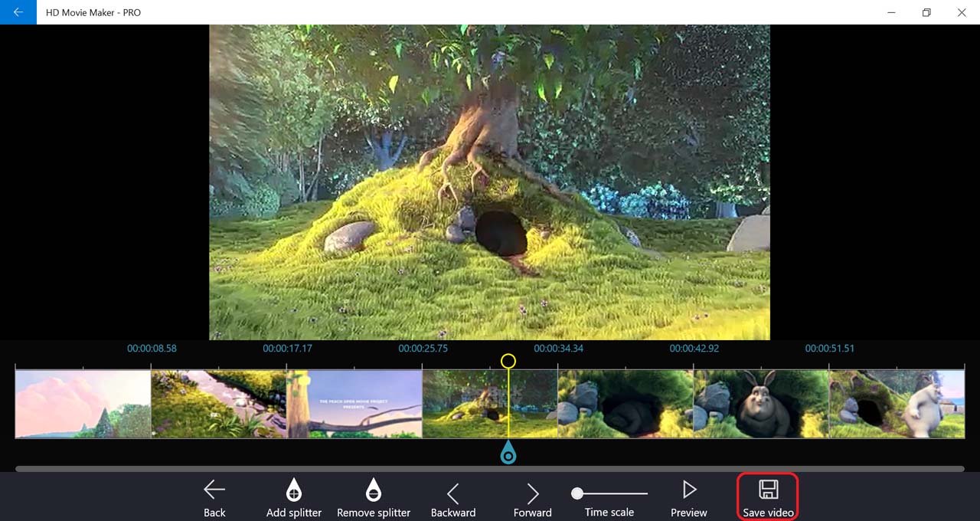
Task: Click the Back arrow in bottom toolbar
Action: coord(214,497)
